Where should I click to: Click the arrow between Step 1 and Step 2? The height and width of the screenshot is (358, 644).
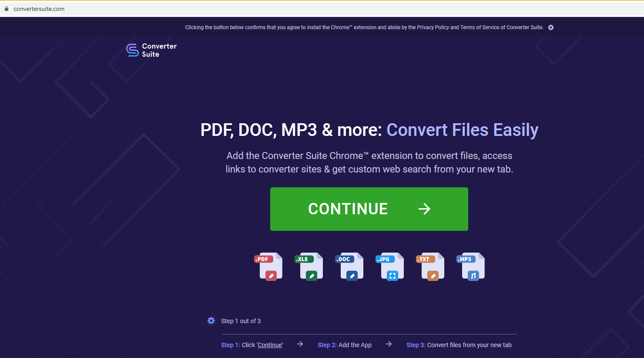(x=300, y=344)
